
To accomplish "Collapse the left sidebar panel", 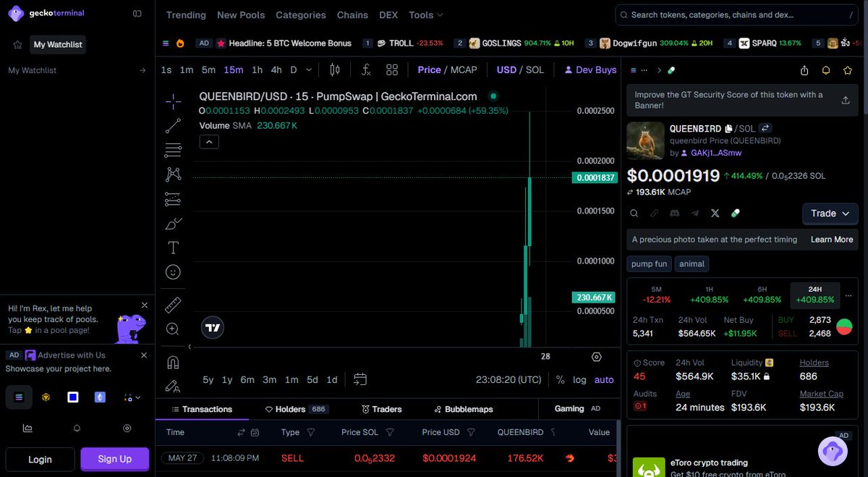I will pos(137,14).
